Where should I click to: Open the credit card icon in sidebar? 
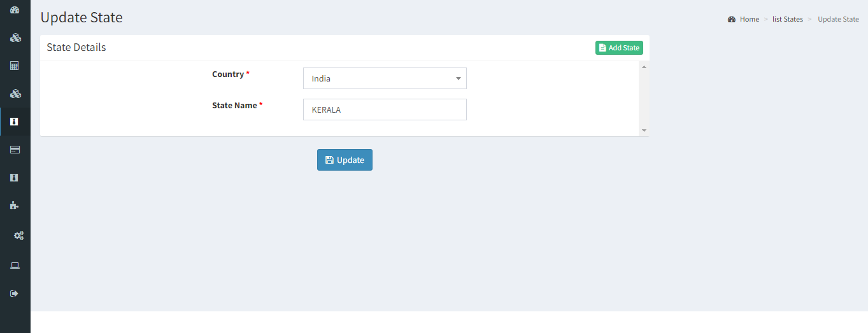15,150
